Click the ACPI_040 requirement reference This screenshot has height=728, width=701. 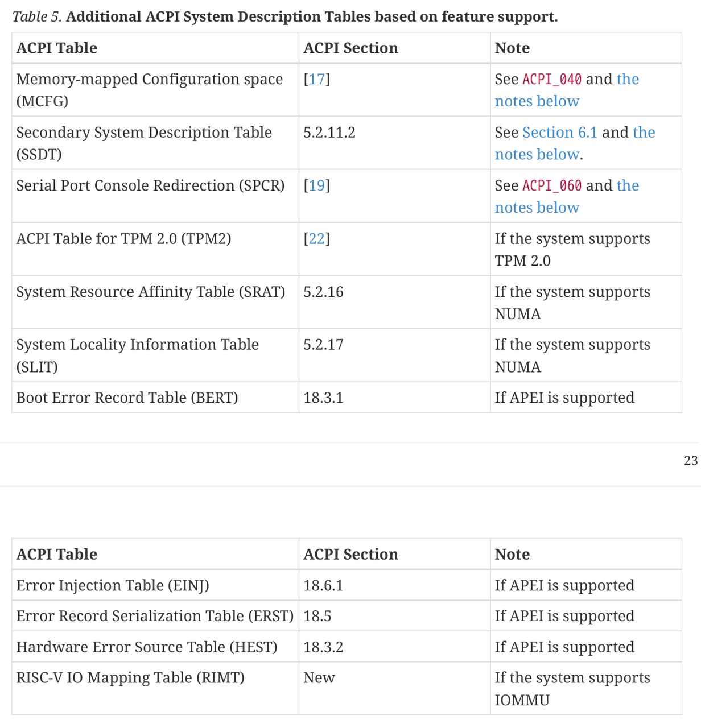pos(552,79)
